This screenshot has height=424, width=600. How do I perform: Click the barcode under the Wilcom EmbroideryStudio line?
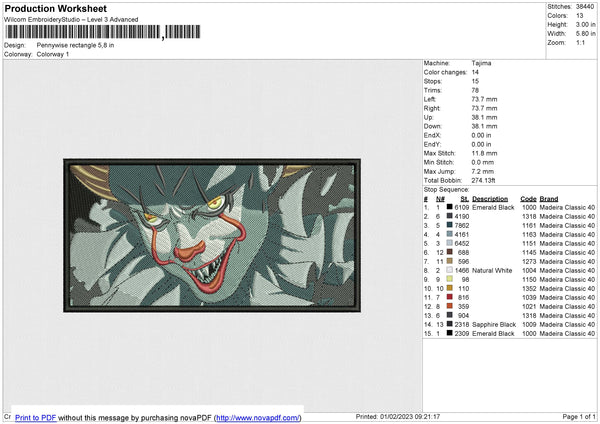click(x=103, y=32)
